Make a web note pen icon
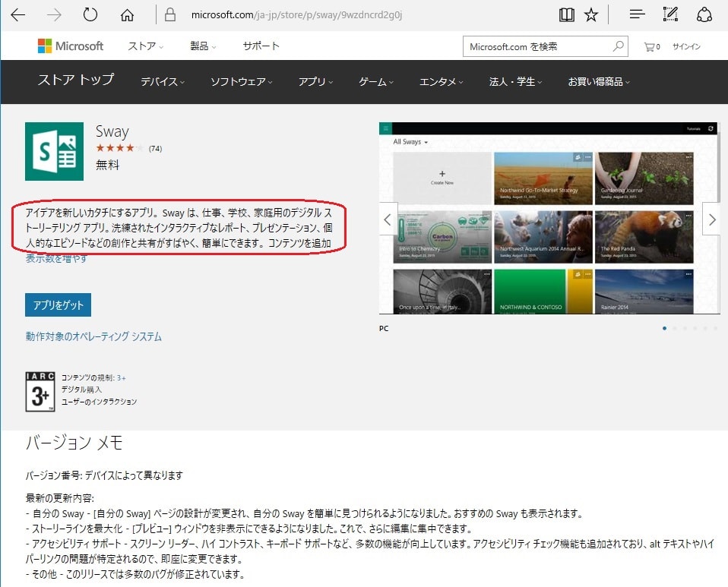 point(670,14)
